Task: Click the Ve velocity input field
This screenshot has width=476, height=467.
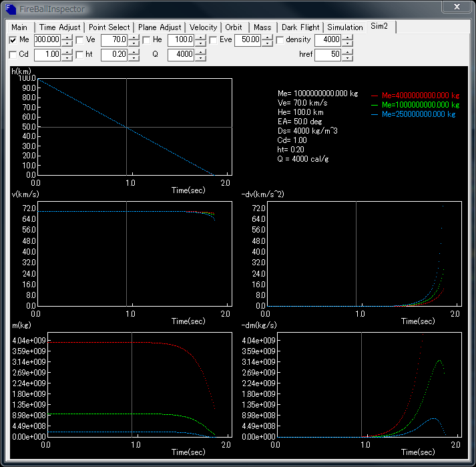Action: point(114,40)
